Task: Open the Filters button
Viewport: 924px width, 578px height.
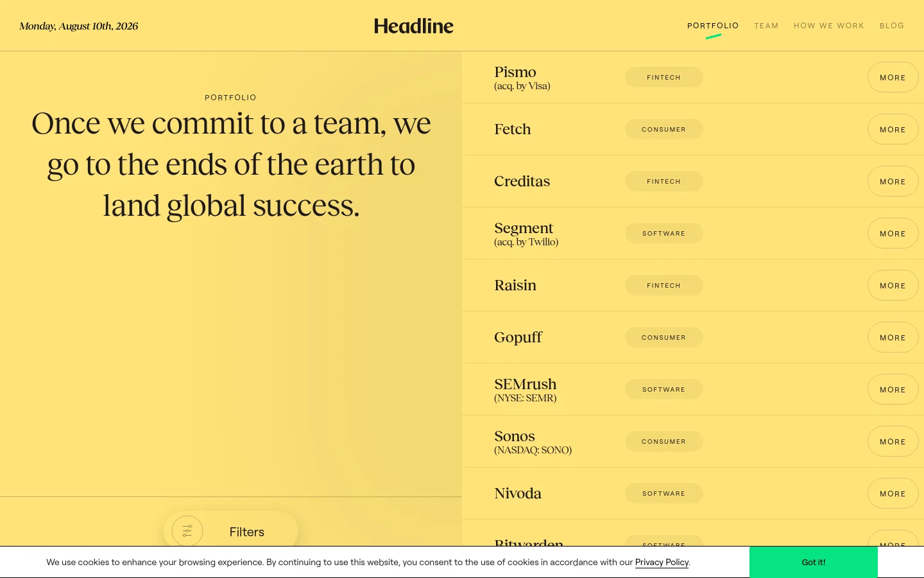Action: point(231,529)
